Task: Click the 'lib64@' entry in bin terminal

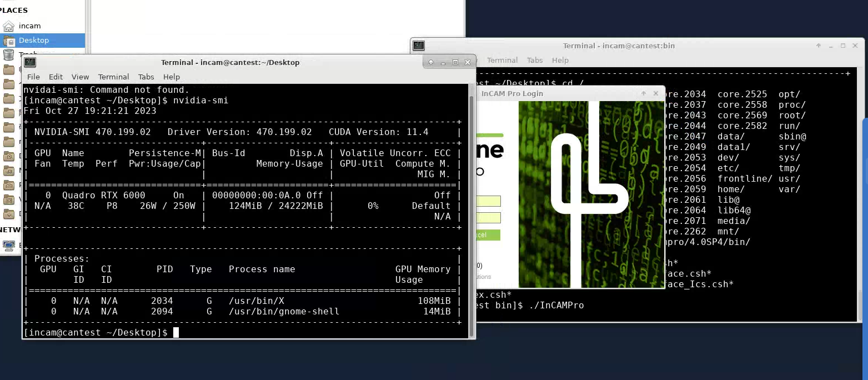Action: point(734,210)
